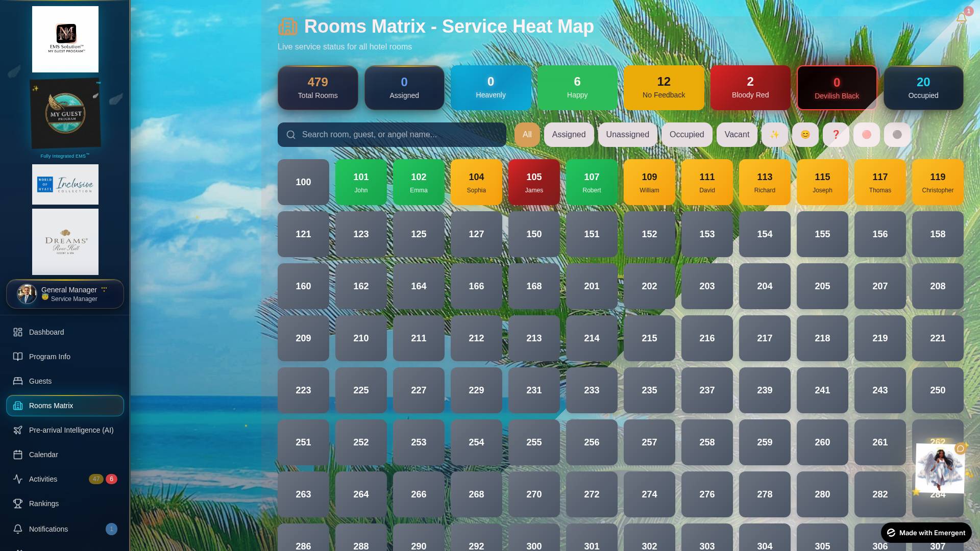This screenshot has width=980, height=551.
Task: Click the Guests bed icon
Action: pos(18,381)
